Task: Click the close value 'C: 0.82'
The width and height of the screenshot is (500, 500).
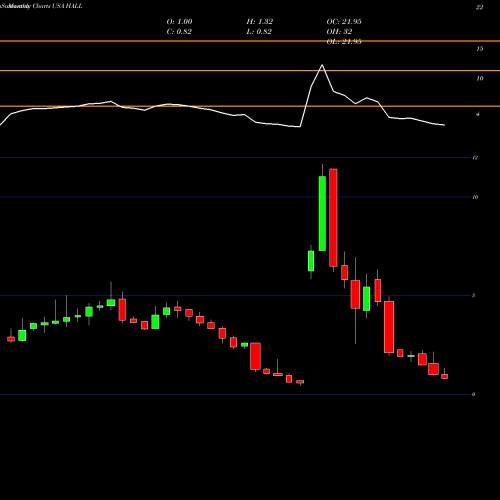Action: pyautogui.click(x=179, y=32)
